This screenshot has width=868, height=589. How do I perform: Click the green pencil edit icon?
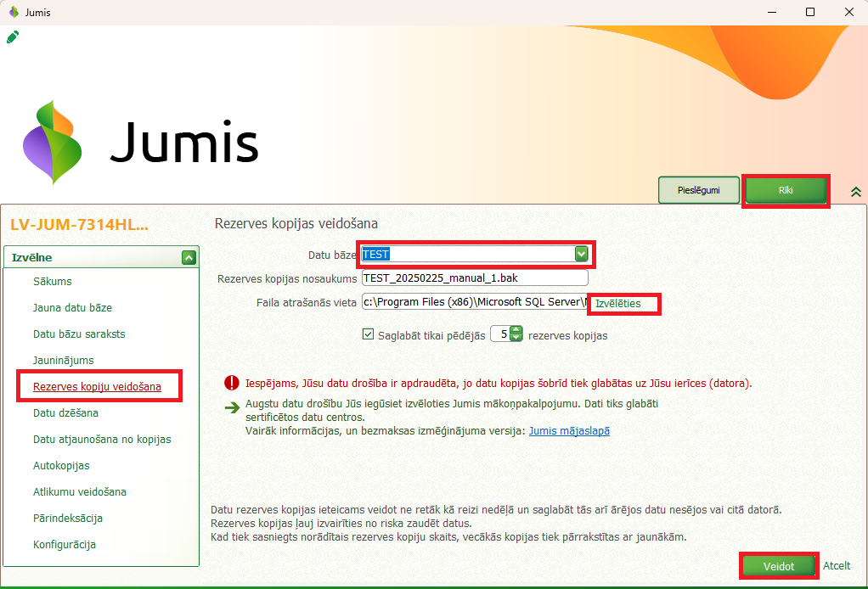coord(13,37)
